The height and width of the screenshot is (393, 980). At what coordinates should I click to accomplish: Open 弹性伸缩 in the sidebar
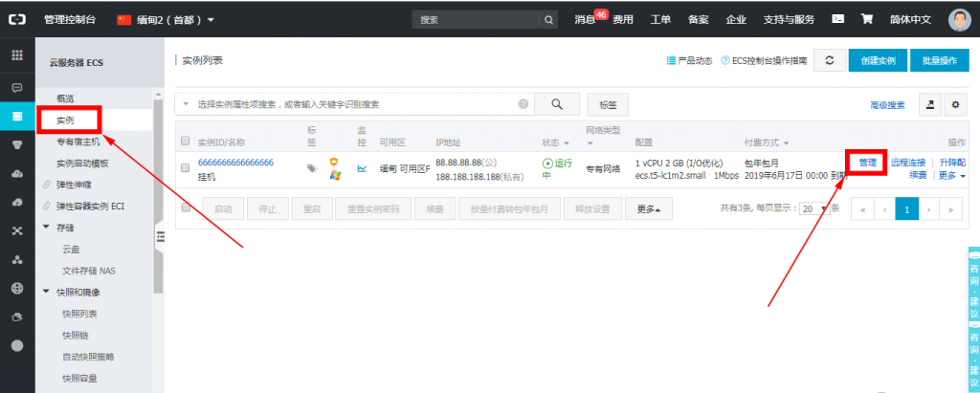(75, 185)
